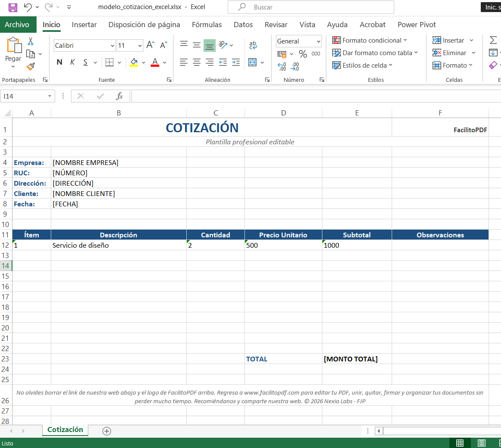Click the Save icon in title bar
The width and height of the screenshot is (501, 448).
click(13, 7)
